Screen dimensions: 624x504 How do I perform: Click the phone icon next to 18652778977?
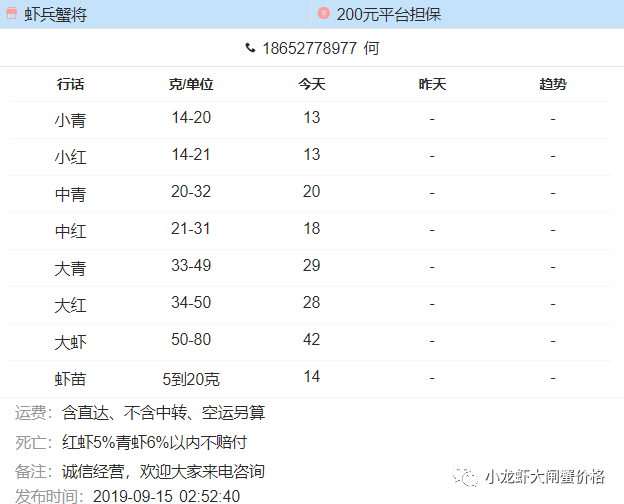click(250, 48)
